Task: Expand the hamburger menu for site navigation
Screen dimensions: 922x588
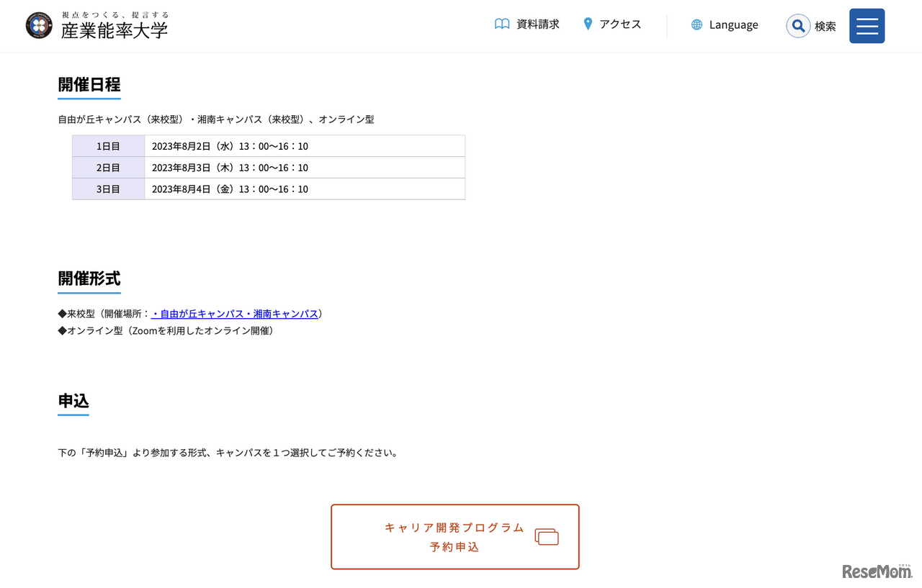Action: (867, 26)
